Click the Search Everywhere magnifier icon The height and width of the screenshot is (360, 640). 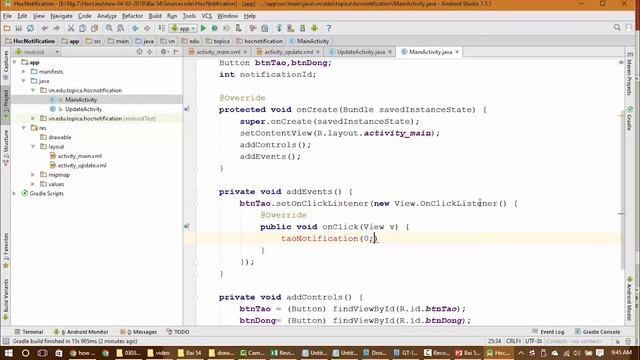pyautogui.click(x=617, y=28)
